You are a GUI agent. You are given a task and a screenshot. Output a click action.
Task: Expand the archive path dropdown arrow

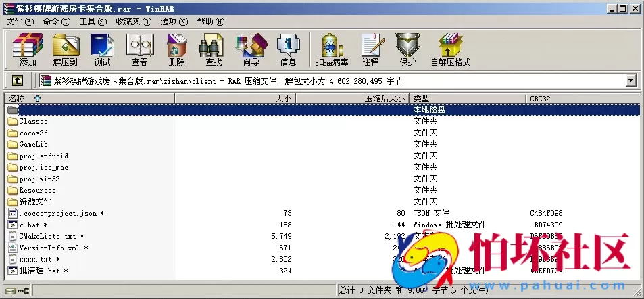pyautogui.click(x=631, y=80)
